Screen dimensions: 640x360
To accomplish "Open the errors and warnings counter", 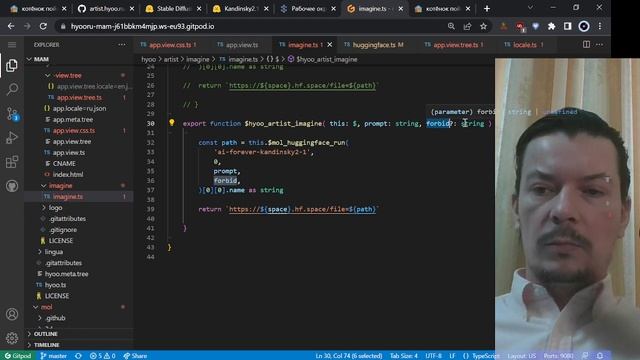I will click(102, 356).
